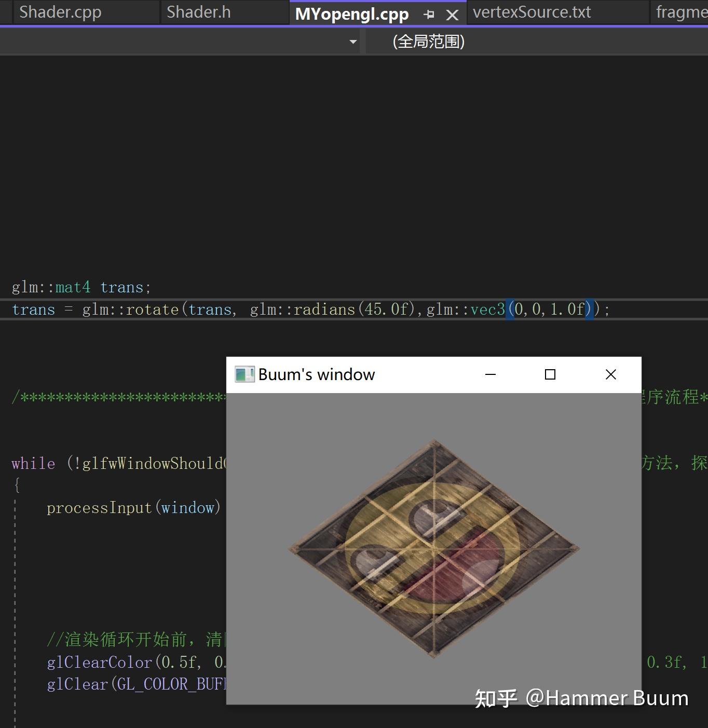Viewport: 708px width, 728px height.
Task: Open the fragmentSource tab on the right
Action: tap(679, 12)
